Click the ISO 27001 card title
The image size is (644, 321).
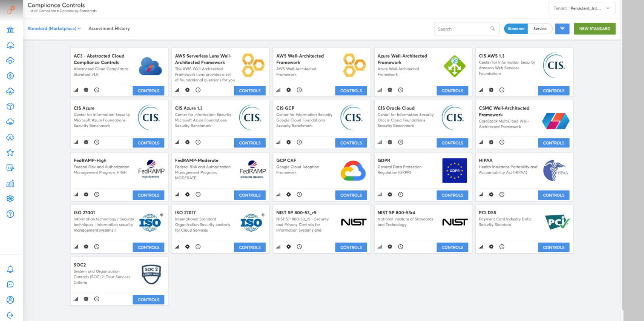(84, 213)
